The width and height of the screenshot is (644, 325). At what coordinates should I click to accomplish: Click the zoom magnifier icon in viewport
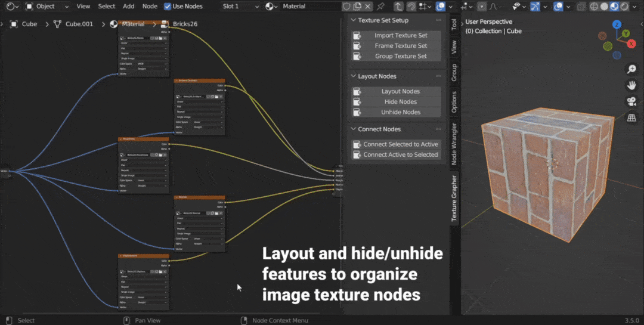(x=631, y=69)
